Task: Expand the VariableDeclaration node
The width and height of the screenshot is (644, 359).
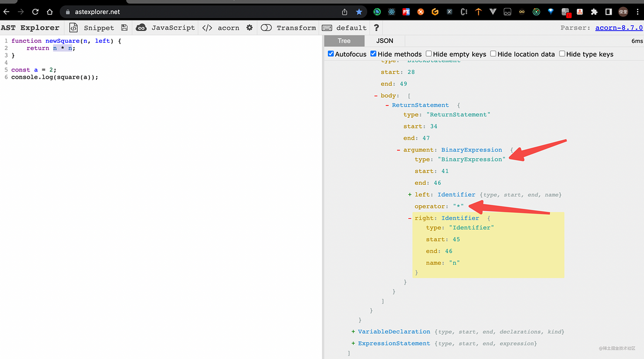Action: pyautogui.click(x=353, y=331)
